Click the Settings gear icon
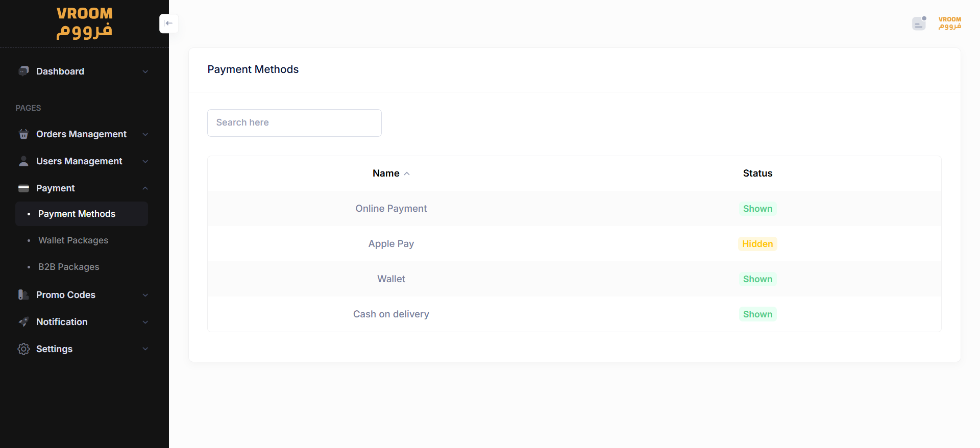The height and width of the screenshot is (448, 980). [23, 349]
